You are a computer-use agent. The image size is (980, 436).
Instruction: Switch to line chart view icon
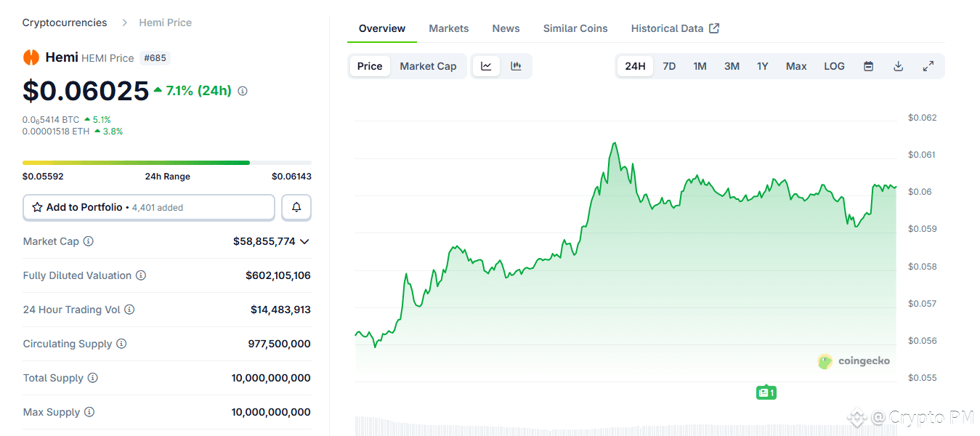(486, 66)
